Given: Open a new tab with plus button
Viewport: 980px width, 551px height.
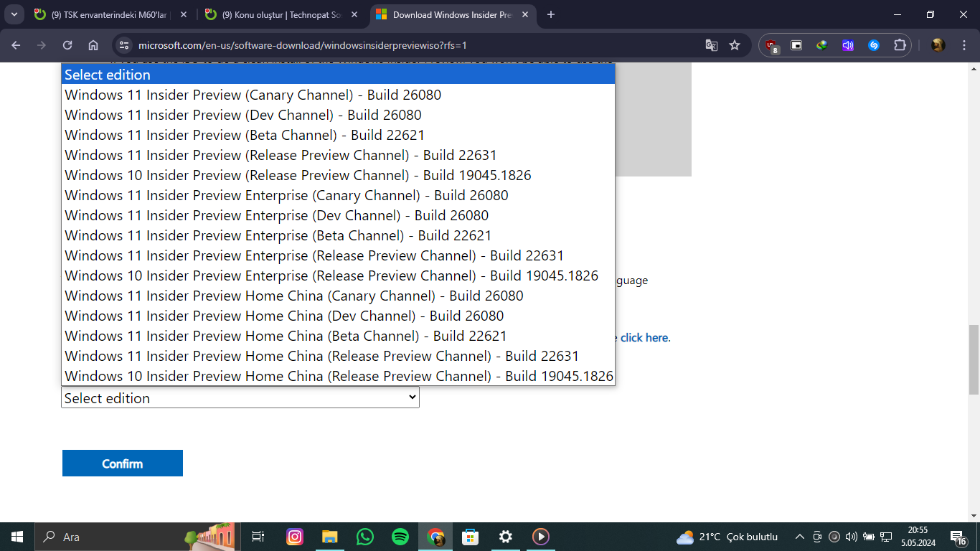Looking at the screenshot, I should point(551,14).
